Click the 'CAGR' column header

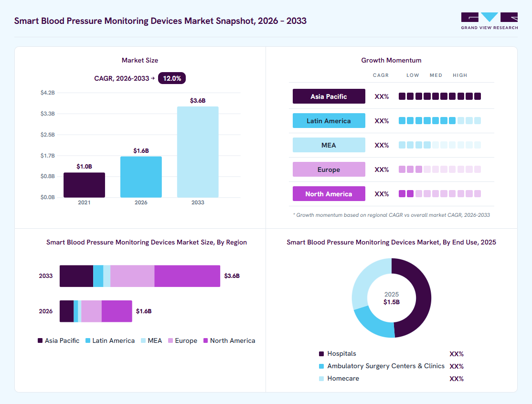(x=381, y=75)
